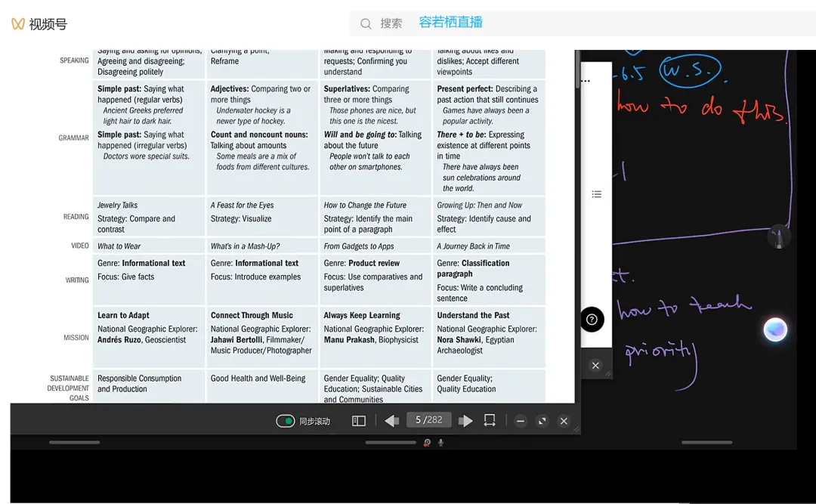Click the 'WRITING' row label
816x504 pixels.
77,280
